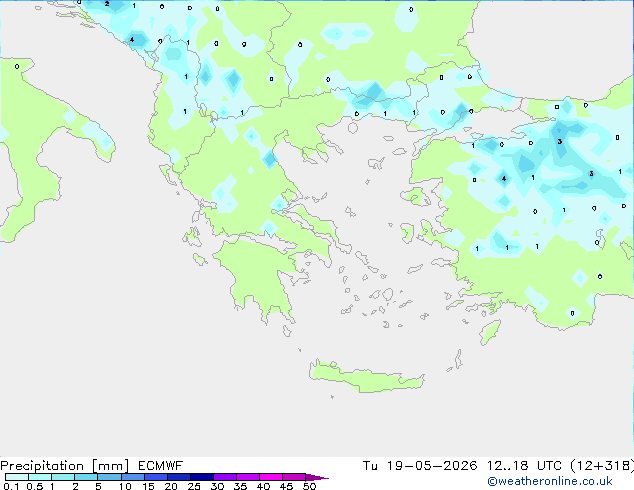This screenshot has height=490, width=634.
Task: Click the ECMWF model label
Action: point(161,466)
